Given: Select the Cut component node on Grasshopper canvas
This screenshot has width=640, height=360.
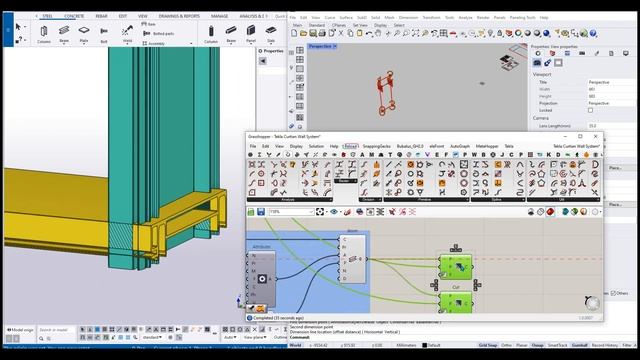Looking at the screenshot, I should [x=456, y=302].
